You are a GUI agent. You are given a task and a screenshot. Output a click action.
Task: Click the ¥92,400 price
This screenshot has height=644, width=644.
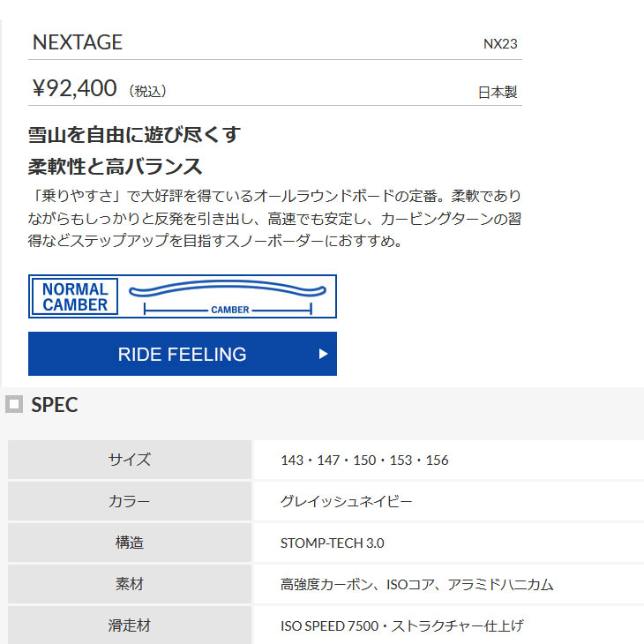pyautogui.click(x=75, y=88)
